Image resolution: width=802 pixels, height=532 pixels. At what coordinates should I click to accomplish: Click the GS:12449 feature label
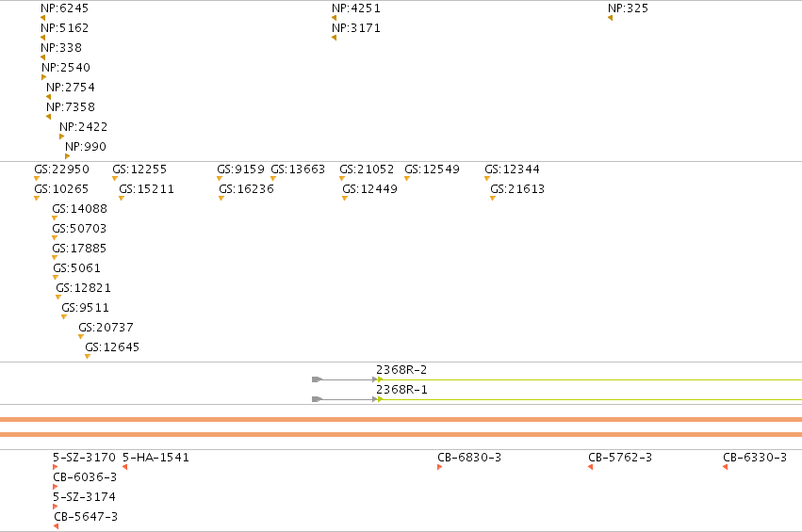point(369,189)
